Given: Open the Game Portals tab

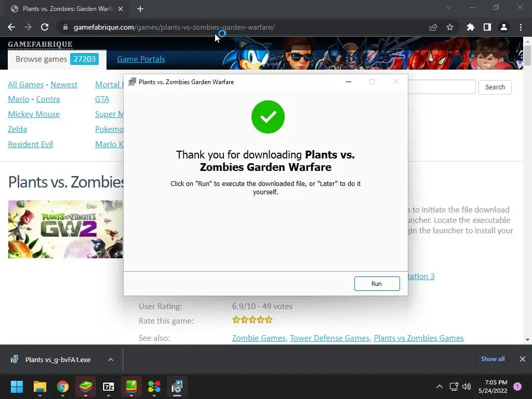Looking at the screenshot, I should coord(141,59).
